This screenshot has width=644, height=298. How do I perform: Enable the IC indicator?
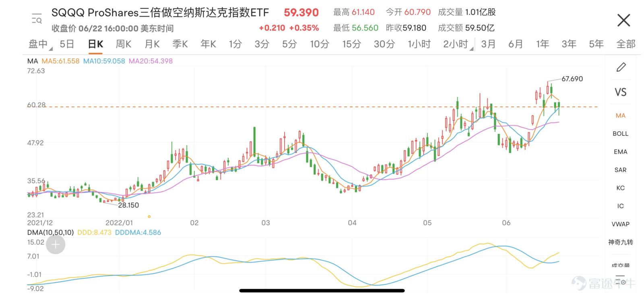pos(621,206)
